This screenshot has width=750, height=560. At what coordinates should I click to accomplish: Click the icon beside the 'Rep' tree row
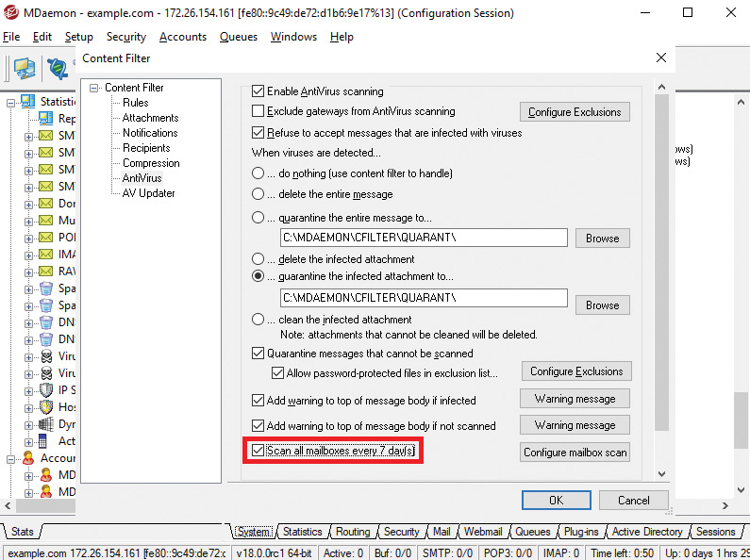[45, 118]
